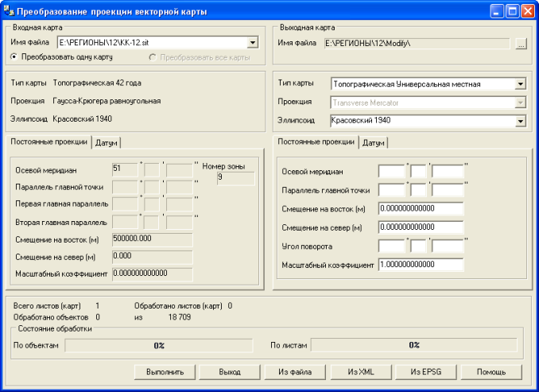The width and height of the screenshot is (539, 392).
Task: Click the browse '...' button for output file
Action: (x=521, y=44)
